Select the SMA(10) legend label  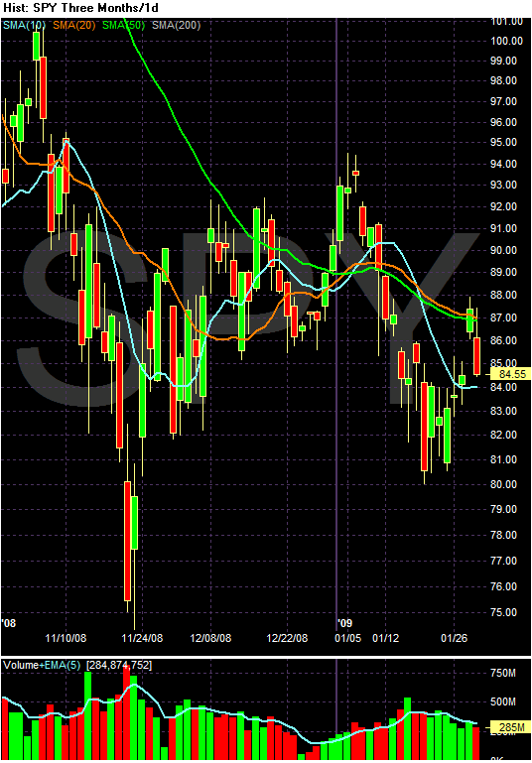[25, 25]
